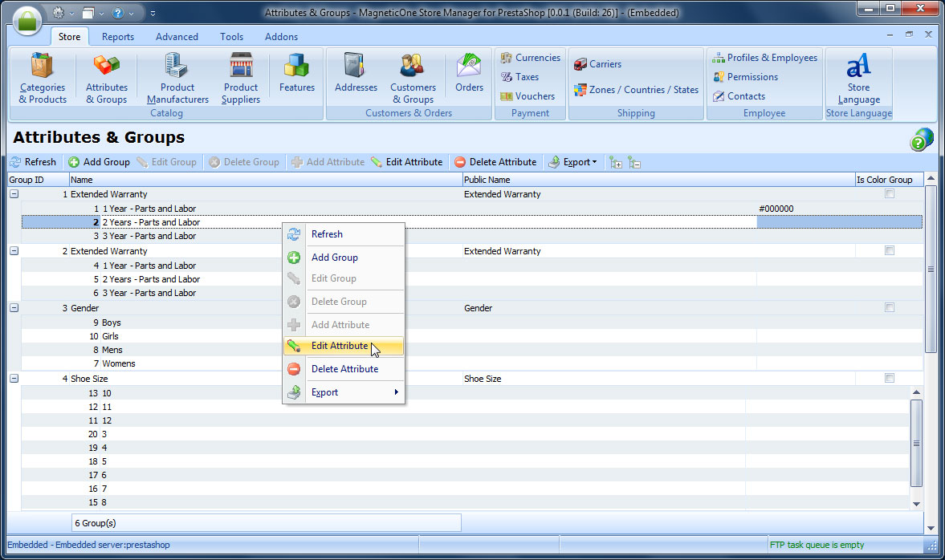Click Delete Attribute in the grid toolbar
Viewport: 945px width, 560px height.
pos(495,162)
